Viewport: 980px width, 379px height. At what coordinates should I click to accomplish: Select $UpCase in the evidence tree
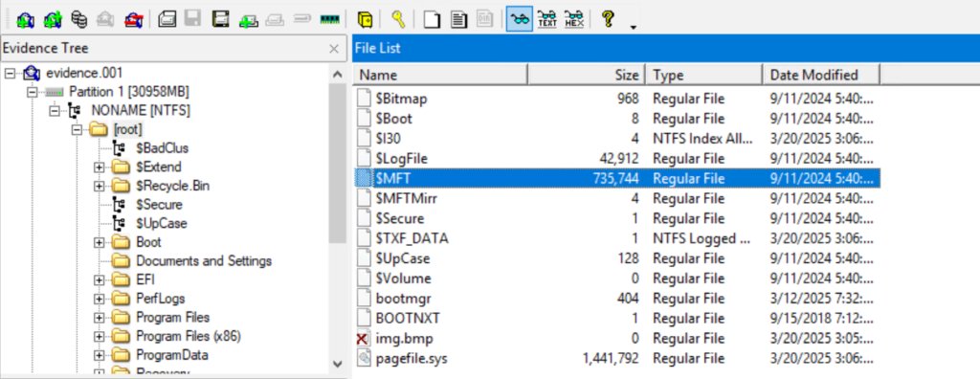161,223
